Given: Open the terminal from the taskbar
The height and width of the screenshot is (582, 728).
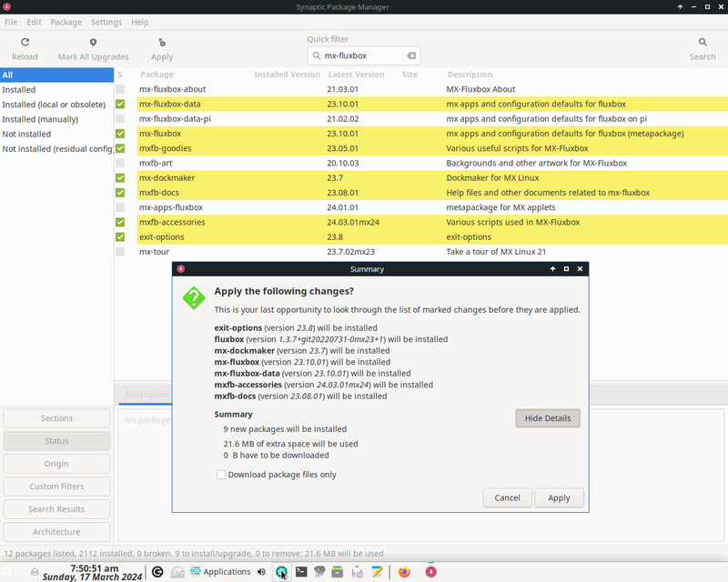Looking at the screenshot, I should (x=301, y=572).
